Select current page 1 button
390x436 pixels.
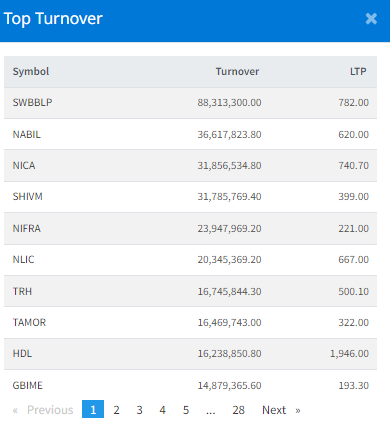93,409
